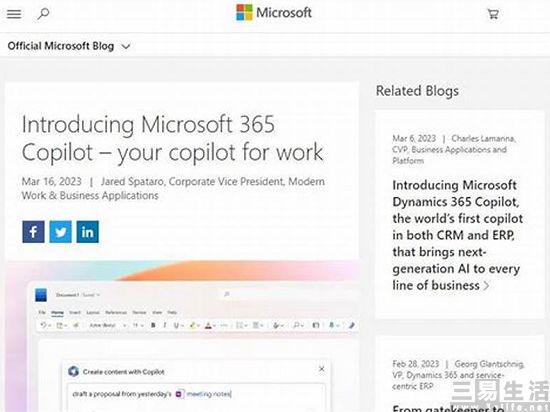The height and width of the screenshot is (412, 550).
Task: Click the Home tab in Word ribbon image
Action: (58, 312)
